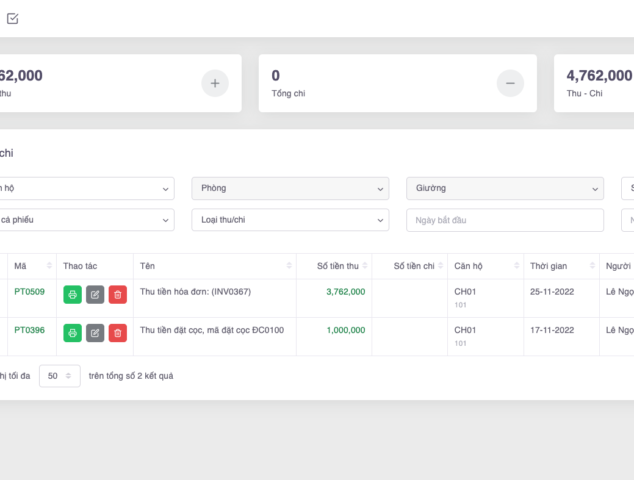634x480 pixels.
Task: Print receipt PT0509
Action: tap(72, 294)
